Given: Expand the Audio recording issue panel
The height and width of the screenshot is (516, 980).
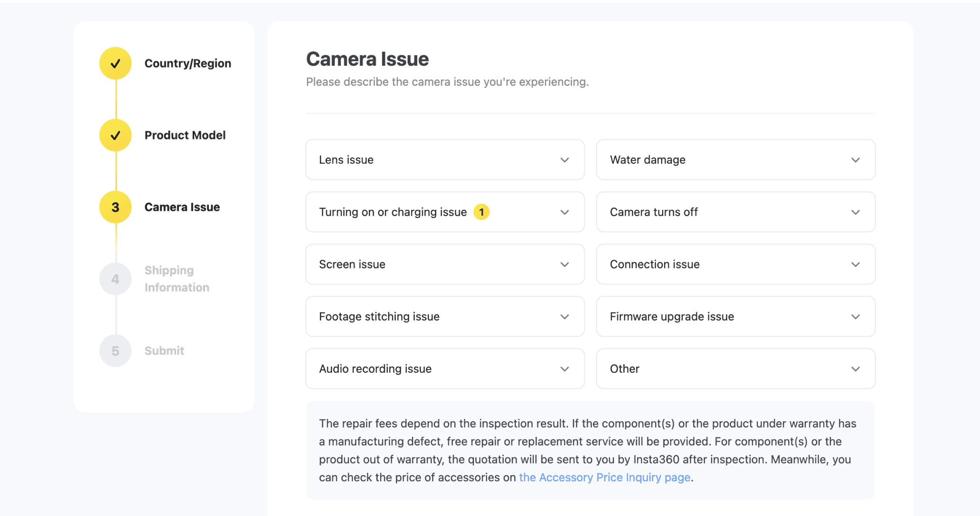Looking at the screenshot, I should click(445, 369).
